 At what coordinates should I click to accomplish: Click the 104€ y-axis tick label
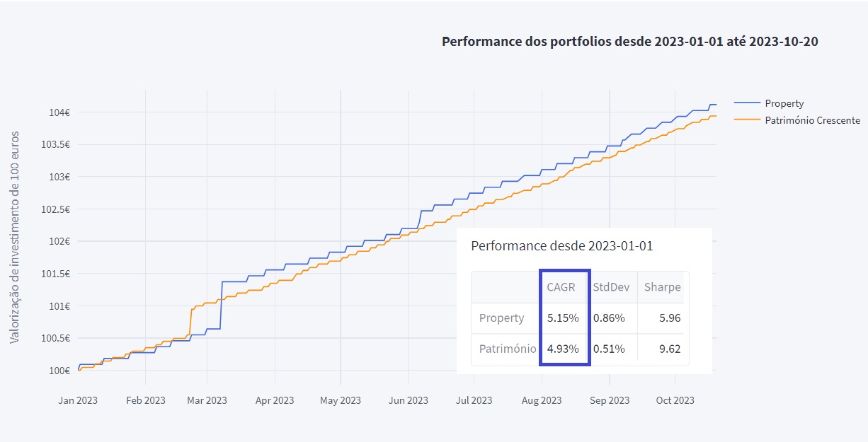click(x=58, y=112)
